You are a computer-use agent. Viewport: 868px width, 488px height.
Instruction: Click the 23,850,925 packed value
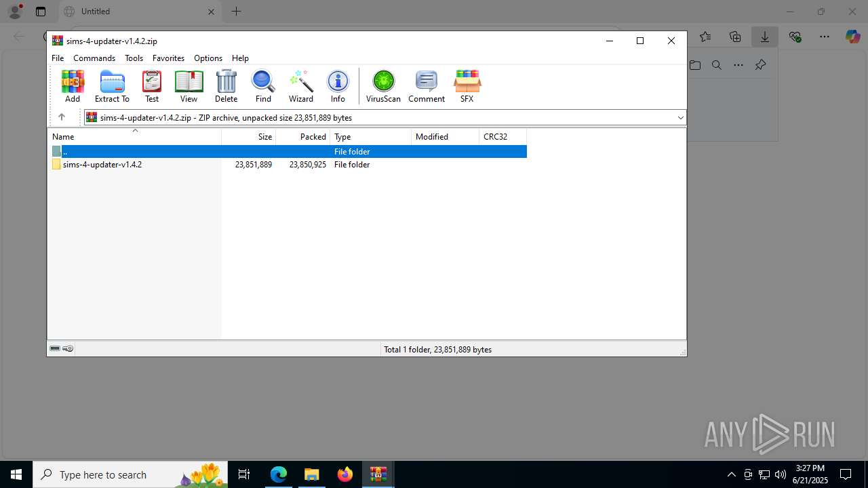308,164
